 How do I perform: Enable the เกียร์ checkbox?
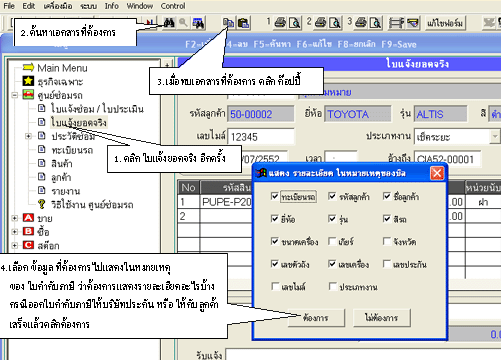click(332, 241)
